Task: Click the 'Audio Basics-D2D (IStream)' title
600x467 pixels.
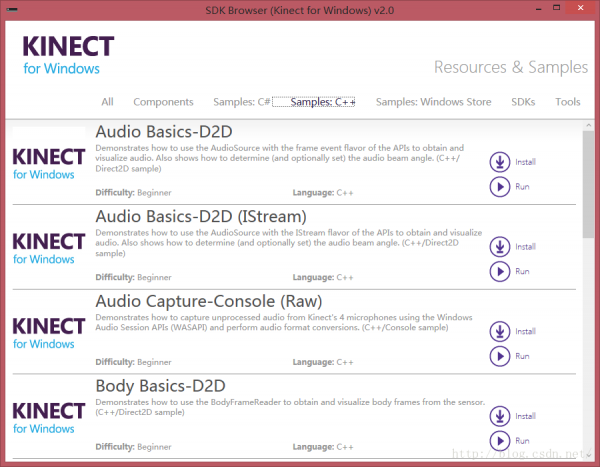Action: 201,217
